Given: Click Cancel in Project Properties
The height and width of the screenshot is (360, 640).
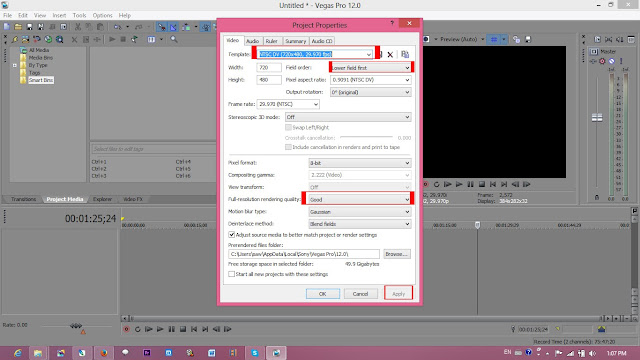Looking at the screenshot, I should coord(360,294).
